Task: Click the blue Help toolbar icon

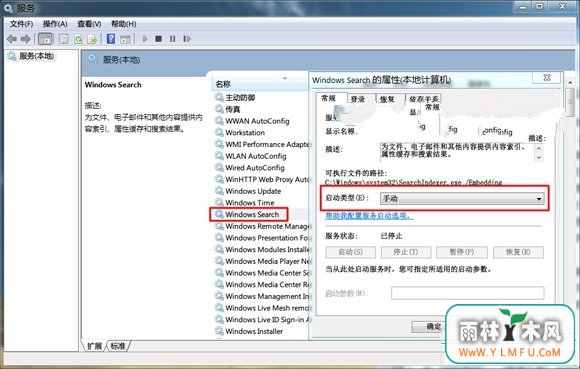Action: (x=111, y=39)
